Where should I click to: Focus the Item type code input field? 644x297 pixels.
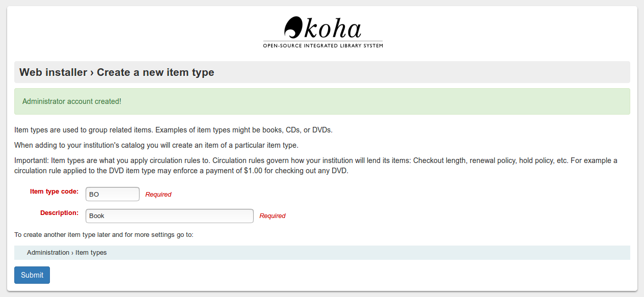tap(112, 194)
